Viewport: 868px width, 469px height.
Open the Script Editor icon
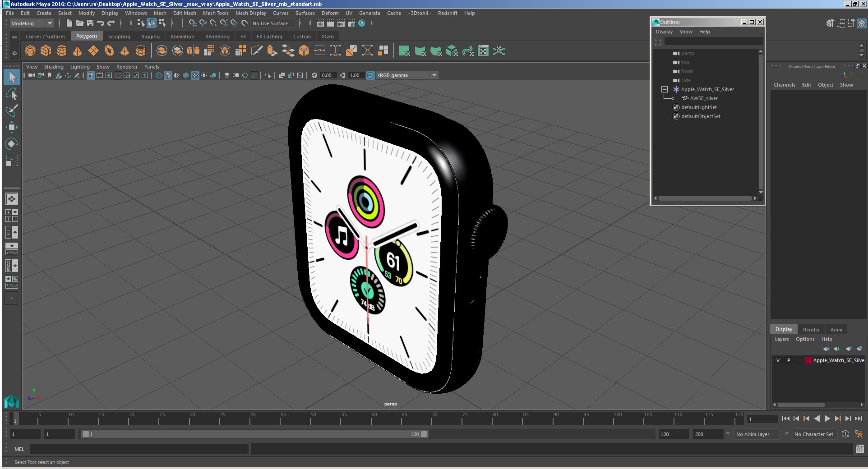pos(860,449)
